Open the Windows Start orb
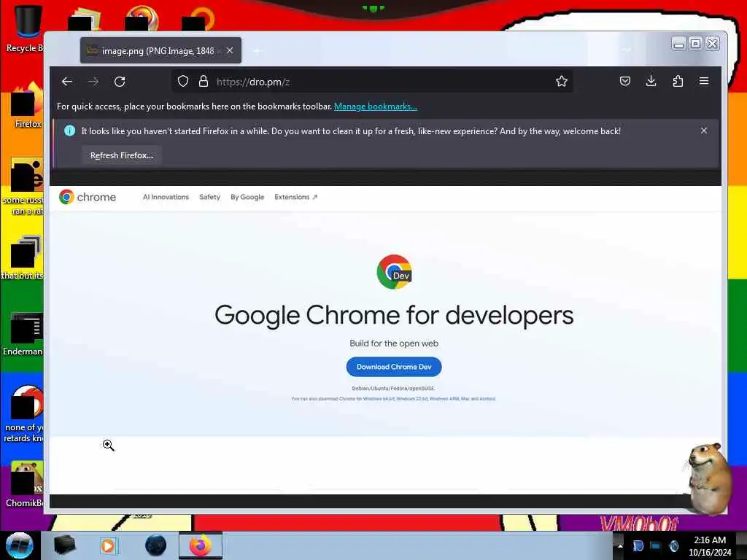This screenshot has width=747, height=560. 20,545
